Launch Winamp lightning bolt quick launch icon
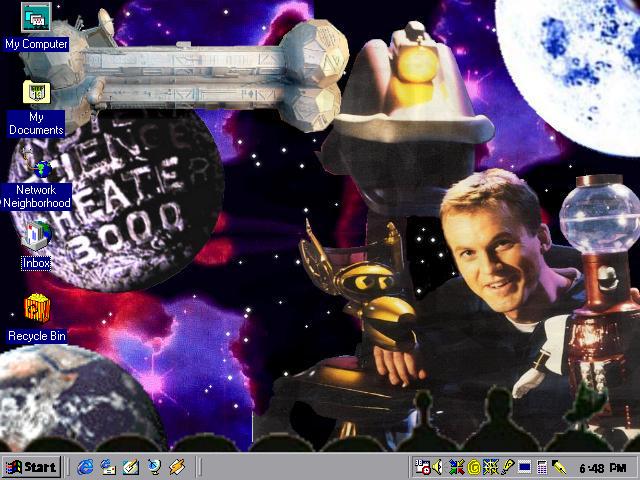Viewport: 640px width, 480px height. [x=177, y=467]
